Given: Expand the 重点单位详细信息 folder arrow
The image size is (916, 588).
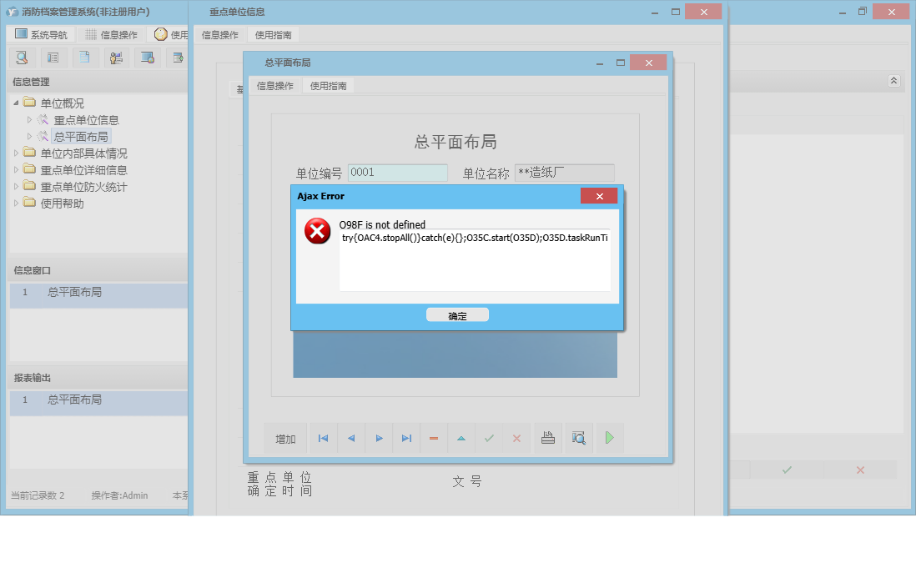Looking at the screenshot, I should [17, 170].
